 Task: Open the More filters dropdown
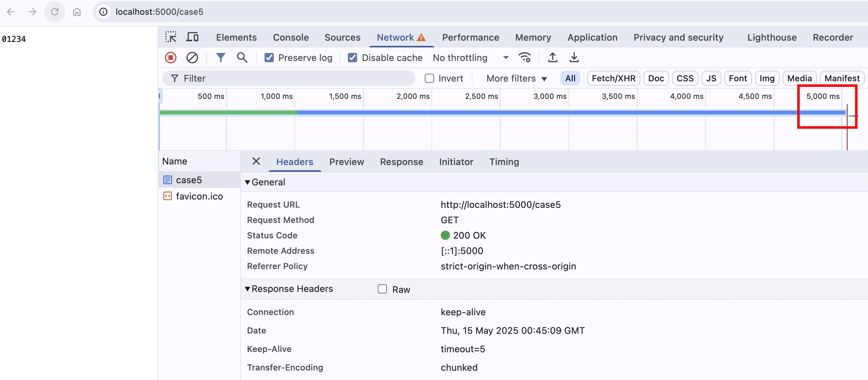[516, 78]
